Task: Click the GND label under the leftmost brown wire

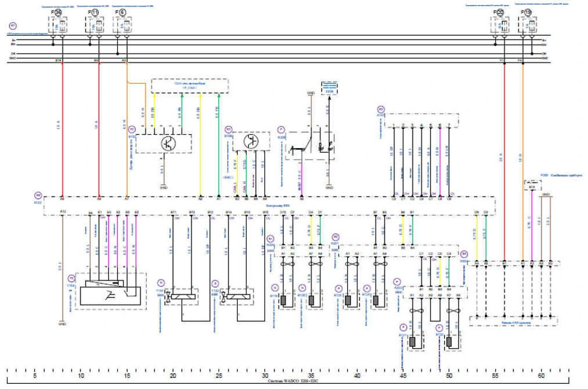Action: tap(61, 324)
